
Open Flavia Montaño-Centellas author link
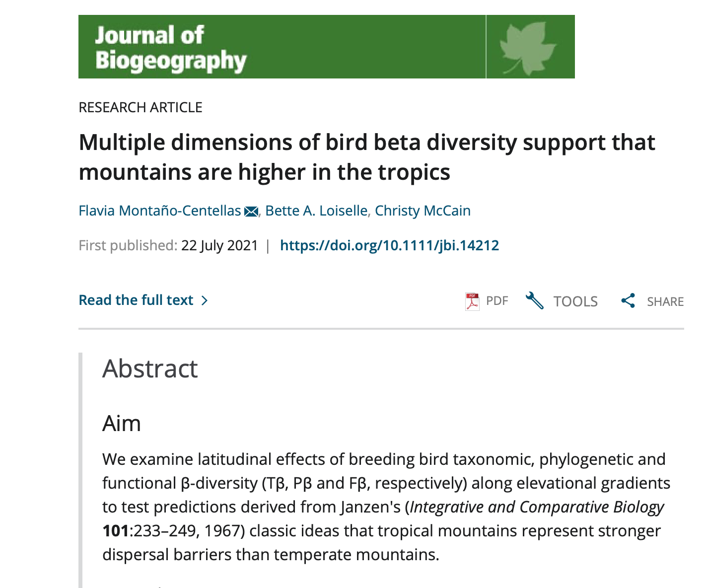[160, 211]
